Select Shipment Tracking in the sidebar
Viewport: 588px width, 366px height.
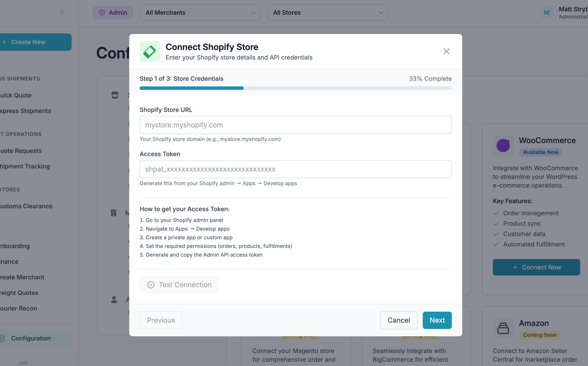25,166
